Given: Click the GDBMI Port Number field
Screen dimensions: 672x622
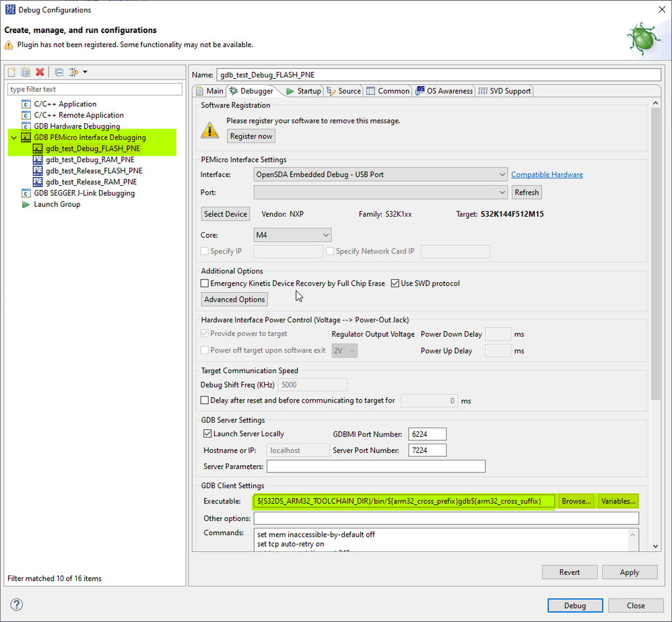Looking at the screenshot, I should [x=428, y=434].
